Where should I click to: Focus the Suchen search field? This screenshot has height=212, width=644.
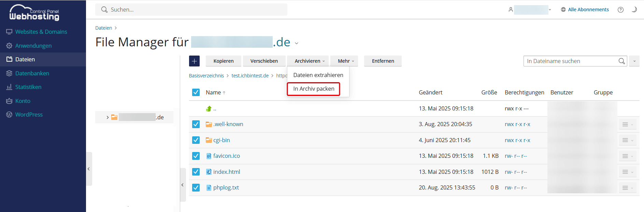191,10
